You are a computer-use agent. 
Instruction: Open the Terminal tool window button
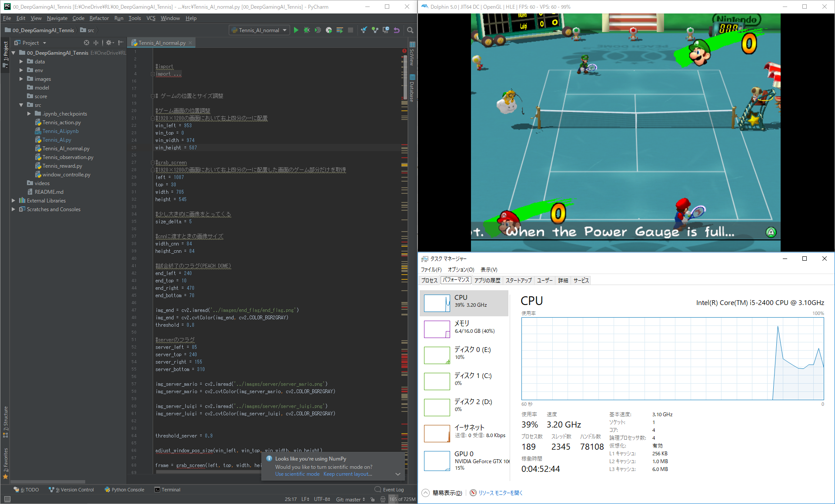tap(167, 490)
